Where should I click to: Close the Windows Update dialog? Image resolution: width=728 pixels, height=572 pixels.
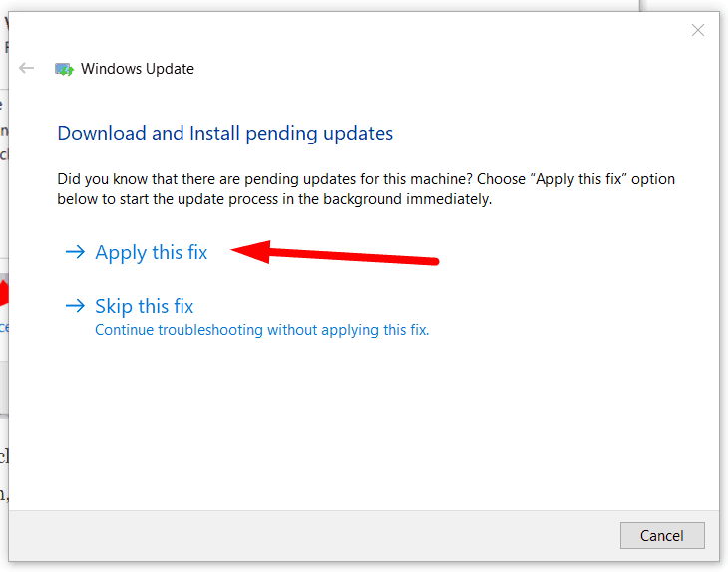[x=697, y=30]
